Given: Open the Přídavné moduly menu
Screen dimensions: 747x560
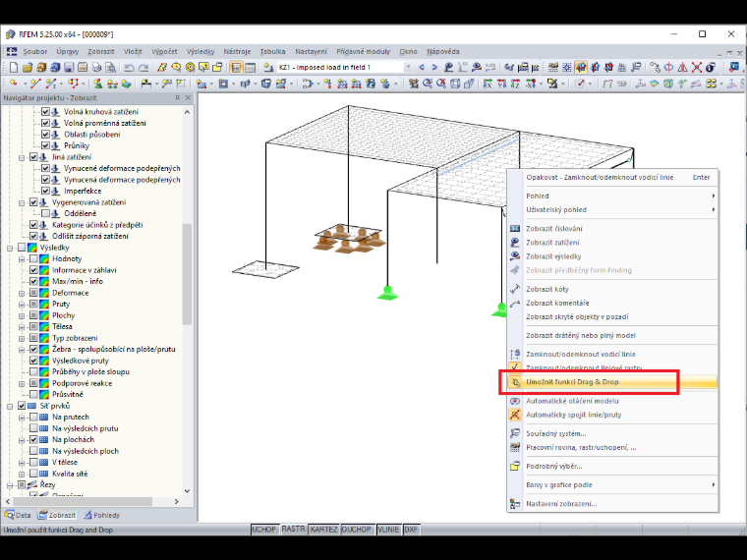Looking at the screenshot, I should tap(363, 51).
